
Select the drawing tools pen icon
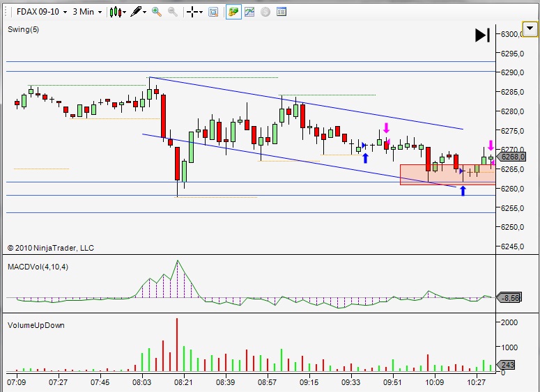(136, 12)
